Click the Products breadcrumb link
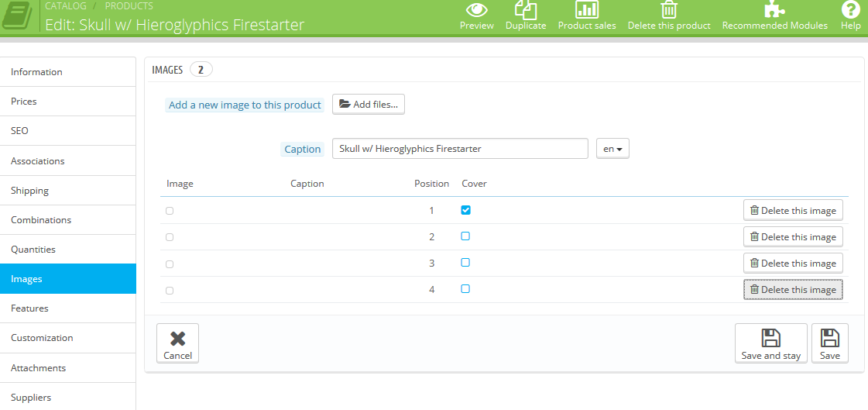 129,6
